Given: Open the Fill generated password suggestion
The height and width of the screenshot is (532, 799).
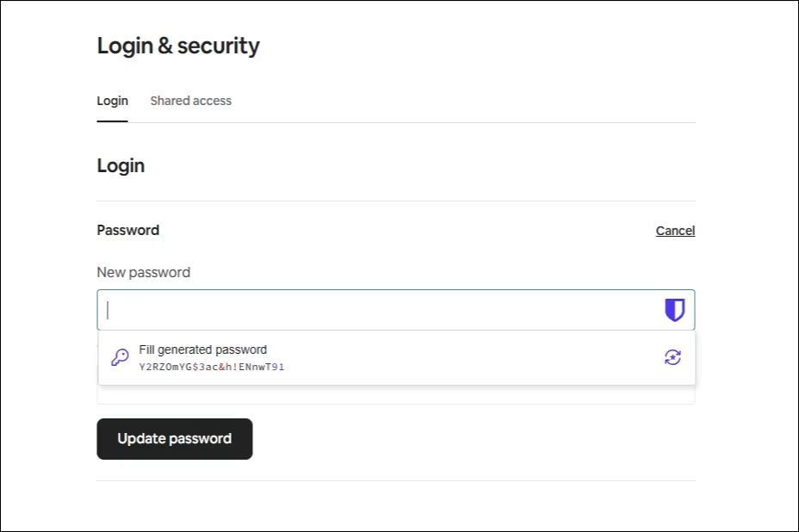Looking at the screenshot, I should click(203, 350).
